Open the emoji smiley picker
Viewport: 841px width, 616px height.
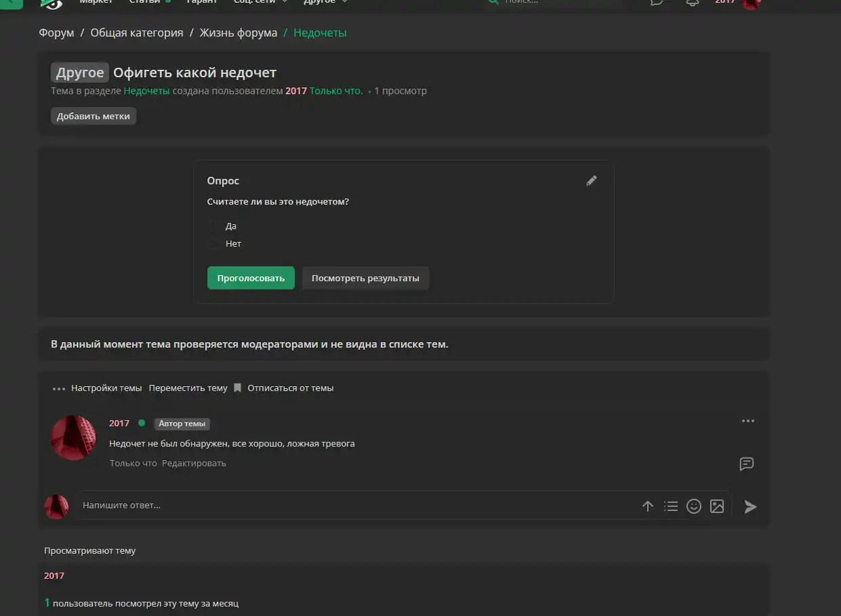(x=693, y=506)
